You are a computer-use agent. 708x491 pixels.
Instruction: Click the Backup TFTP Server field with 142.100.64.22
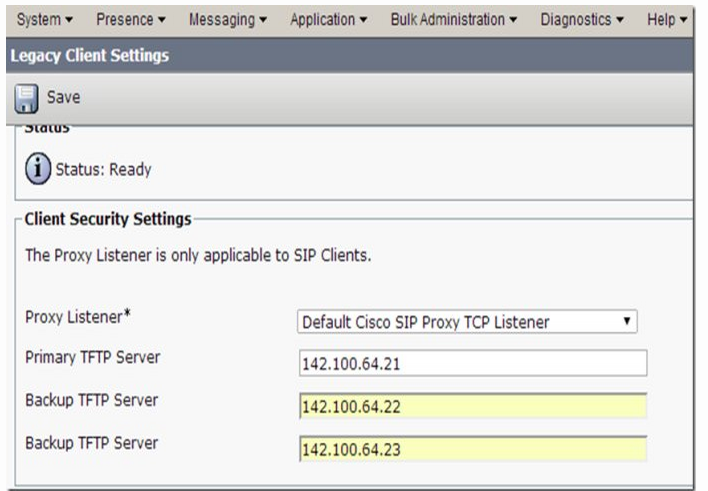[473, 406]
